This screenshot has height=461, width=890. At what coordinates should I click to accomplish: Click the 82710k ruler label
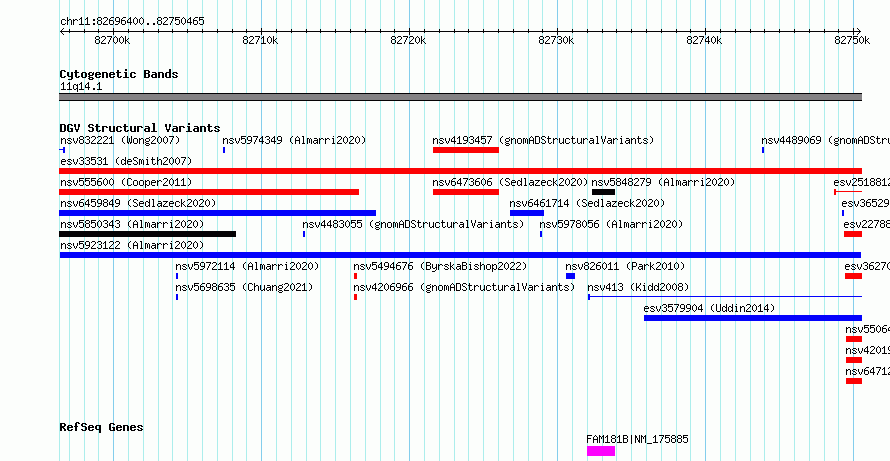260,40
